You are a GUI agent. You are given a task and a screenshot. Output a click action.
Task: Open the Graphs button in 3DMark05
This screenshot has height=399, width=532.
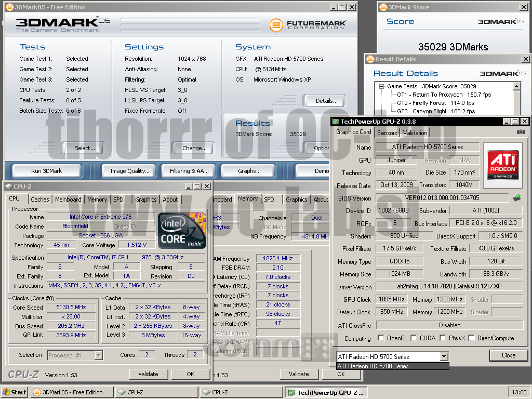click(249, 171)
